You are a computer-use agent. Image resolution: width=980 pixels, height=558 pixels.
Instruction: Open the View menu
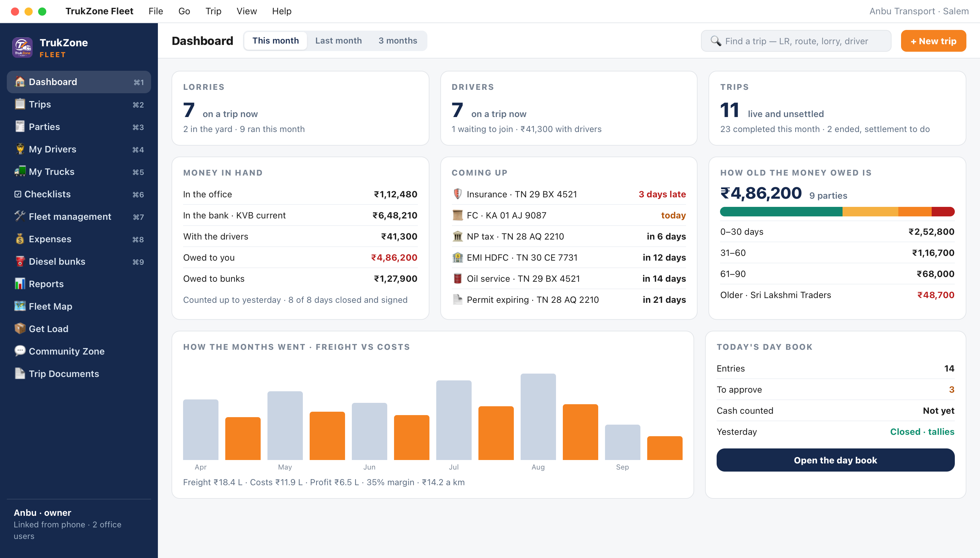(246, 11)
